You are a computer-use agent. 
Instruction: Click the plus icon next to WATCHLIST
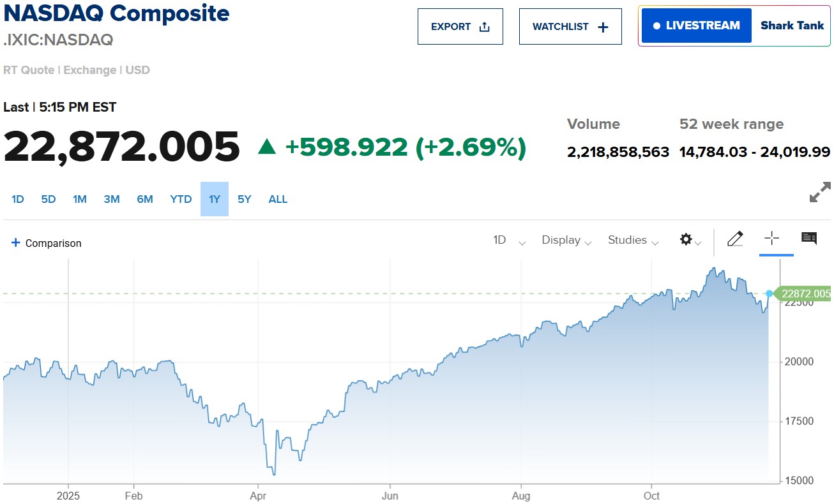pos(601,26)
